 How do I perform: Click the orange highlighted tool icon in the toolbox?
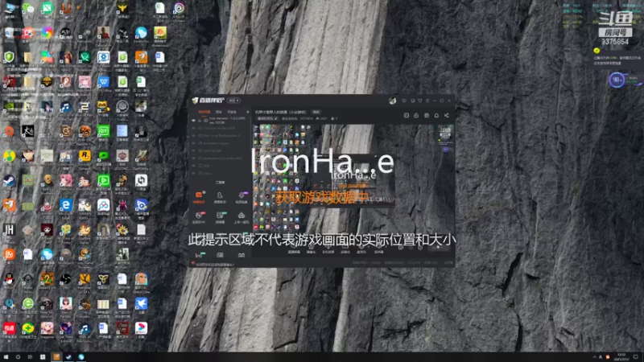click(x=199, y=195)
